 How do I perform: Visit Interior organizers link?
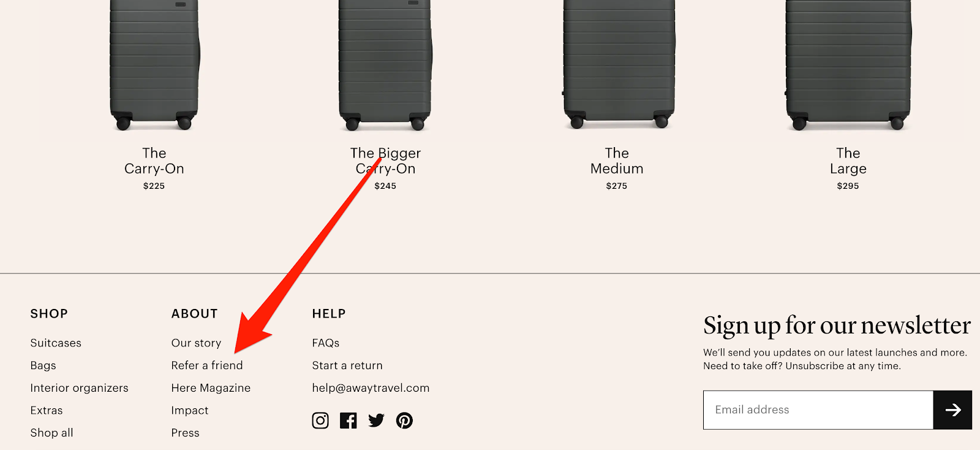[x=80, y=388]
